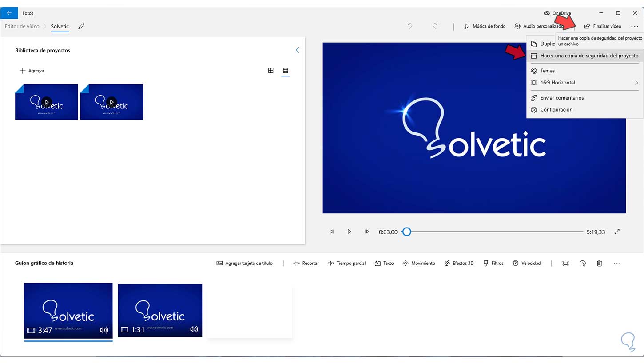Collapse the Biblioteca de proyectos panel
Image resolution: width=644 pixels, height=364 pixels.
tap(298, 50)
